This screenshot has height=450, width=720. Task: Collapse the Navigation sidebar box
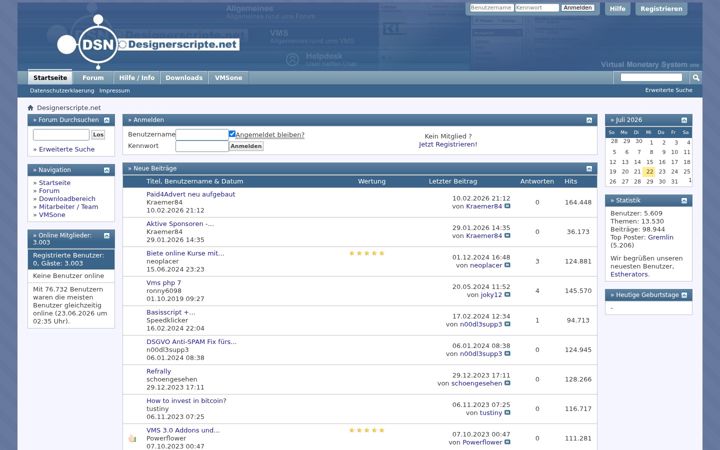(107, 170)
